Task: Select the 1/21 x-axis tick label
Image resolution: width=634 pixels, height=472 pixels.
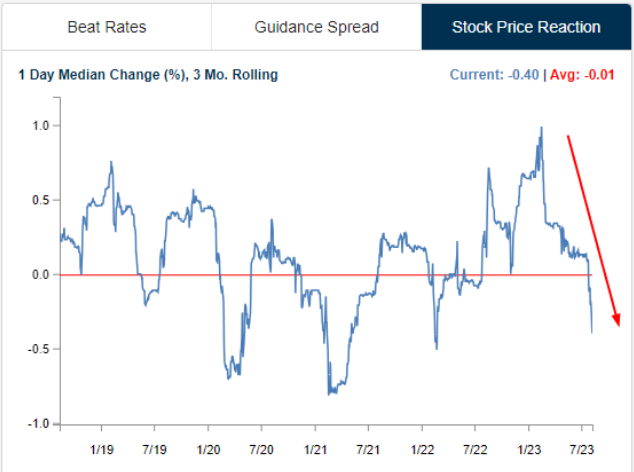Action: pos(315,449)
